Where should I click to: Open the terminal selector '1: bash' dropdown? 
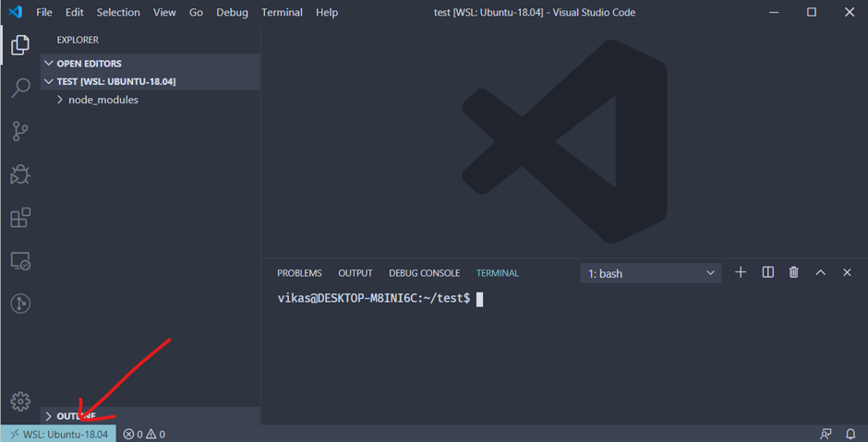point(650,273)
